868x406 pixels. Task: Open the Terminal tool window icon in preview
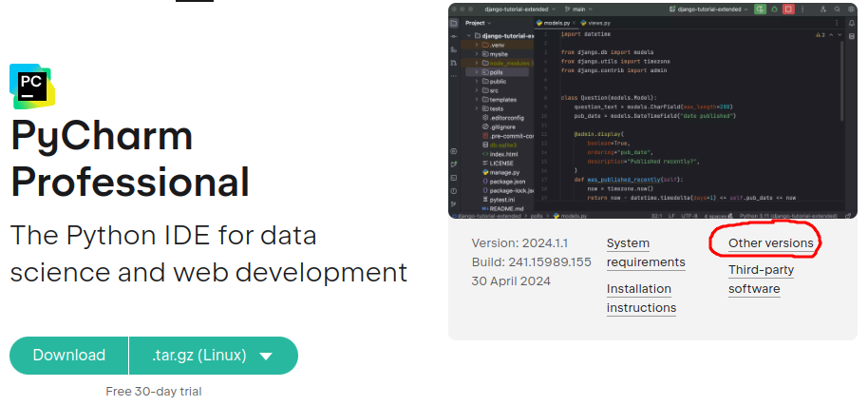click(x=454, y=178)
